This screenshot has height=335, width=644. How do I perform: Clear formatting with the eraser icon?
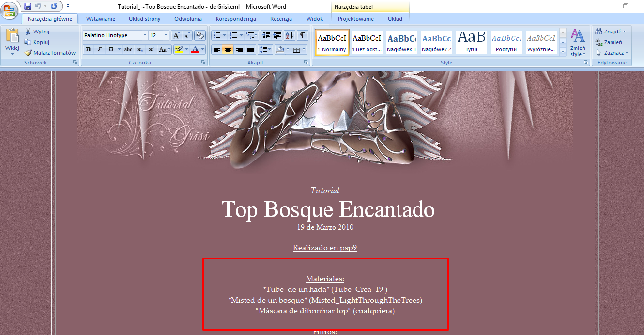pyautogui.click(x=199, y=35)
